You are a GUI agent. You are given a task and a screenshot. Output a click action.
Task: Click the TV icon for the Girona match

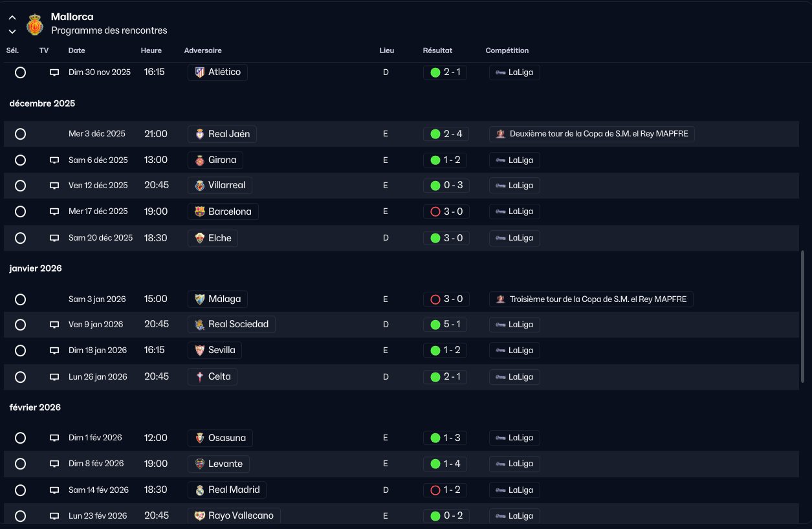[54, 160]
